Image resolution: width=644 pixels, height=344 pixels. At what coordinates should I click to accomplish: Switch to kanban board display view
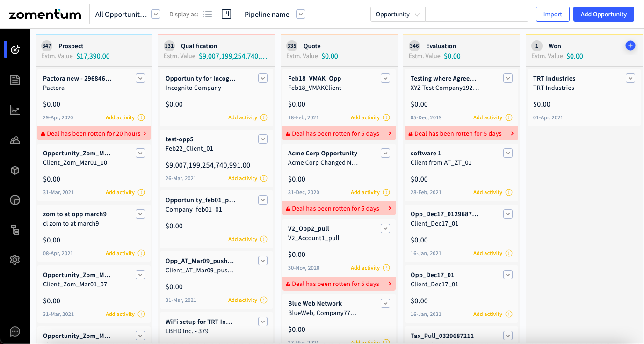pos(226,14)
